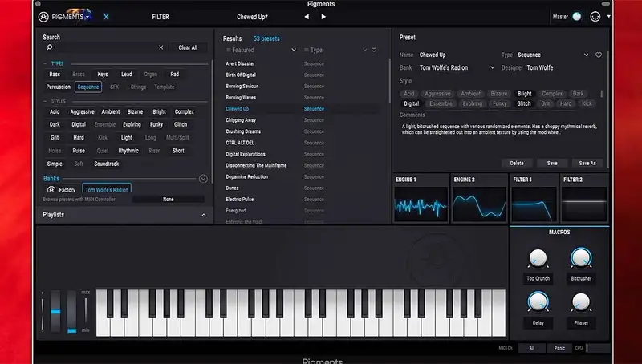The width and height of the screenshot is (642, 364).
Task: Click inside the Search text field
Action: [106, 47]
